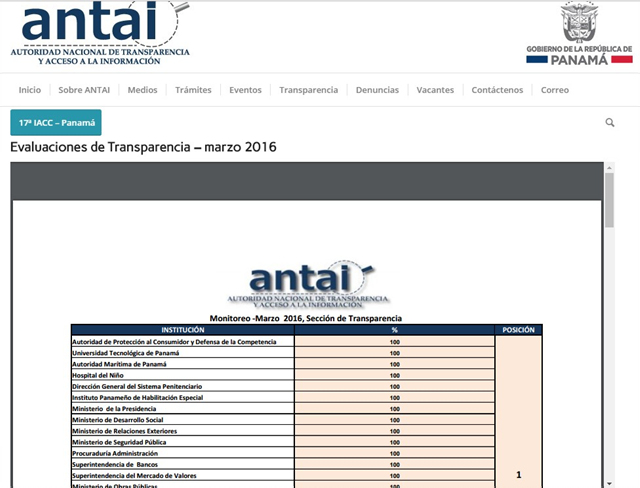640x488 pixels.
Task: Open the Sobre ANTAI menu
Action: pos(84,90)
